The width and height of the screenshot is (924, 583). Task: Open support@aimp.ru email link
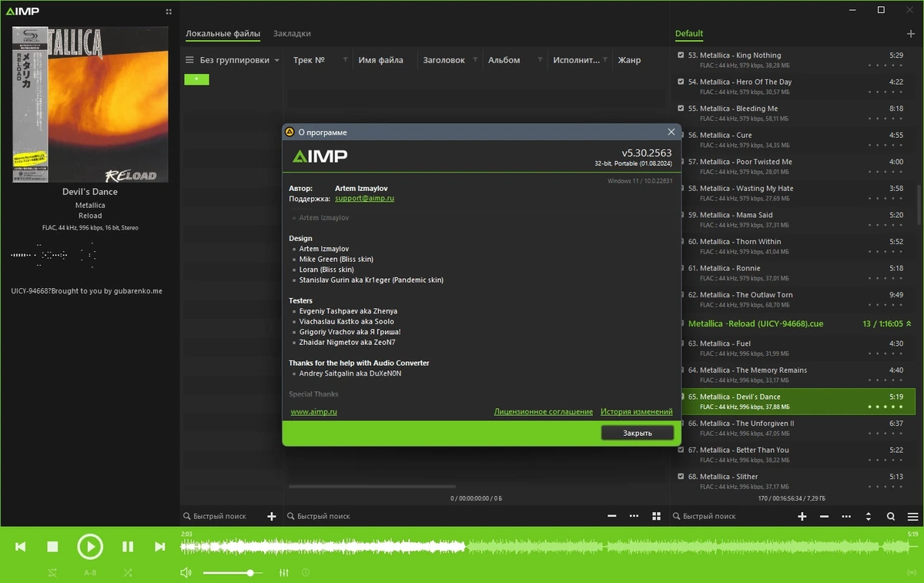tap(365, 198)
